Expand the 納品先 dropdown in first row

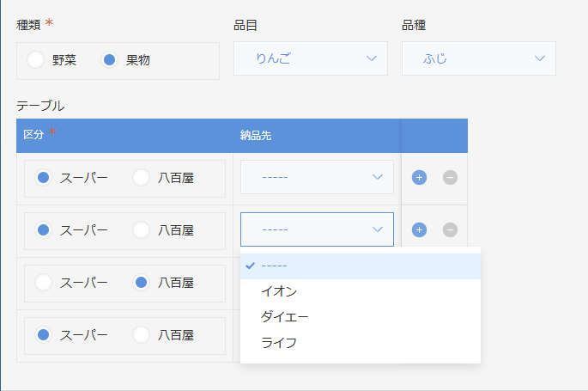(317, 177)
